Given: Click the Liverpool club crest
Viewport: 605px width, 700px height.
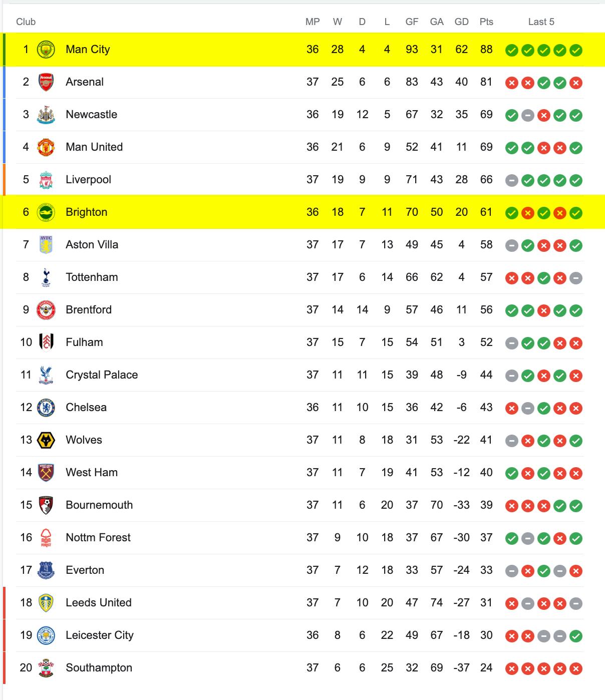Looking at the screenshot, I should [x=46, y=180].
